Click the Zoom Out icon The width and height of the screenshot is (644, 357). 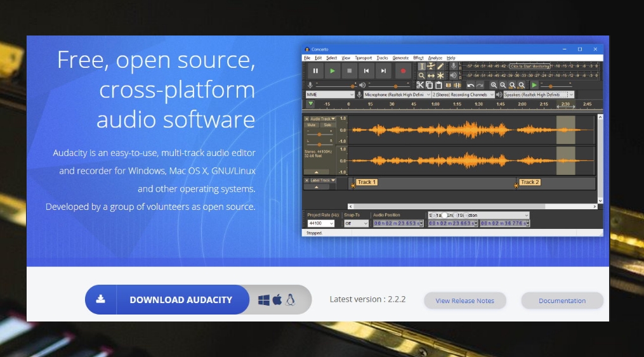503,85
